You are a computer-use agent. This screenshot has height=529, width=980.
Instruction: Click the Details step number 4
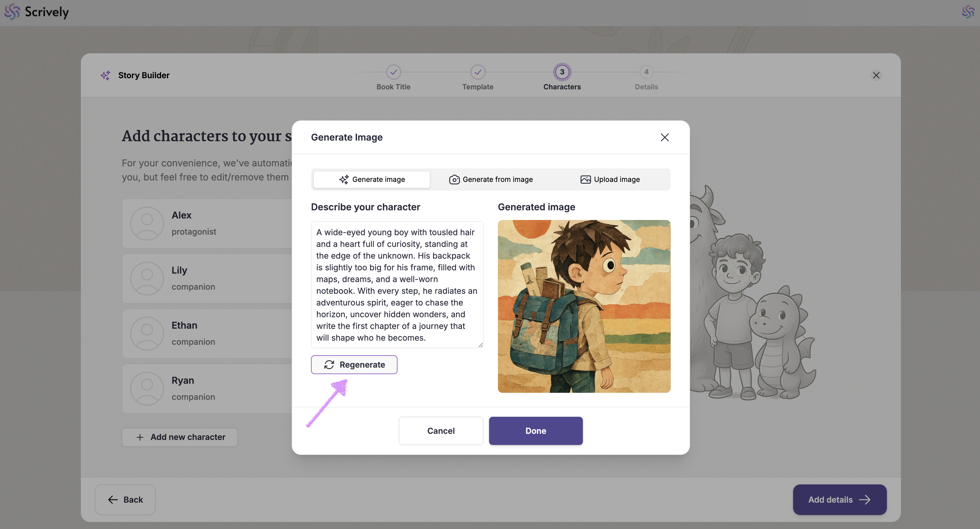646,72
